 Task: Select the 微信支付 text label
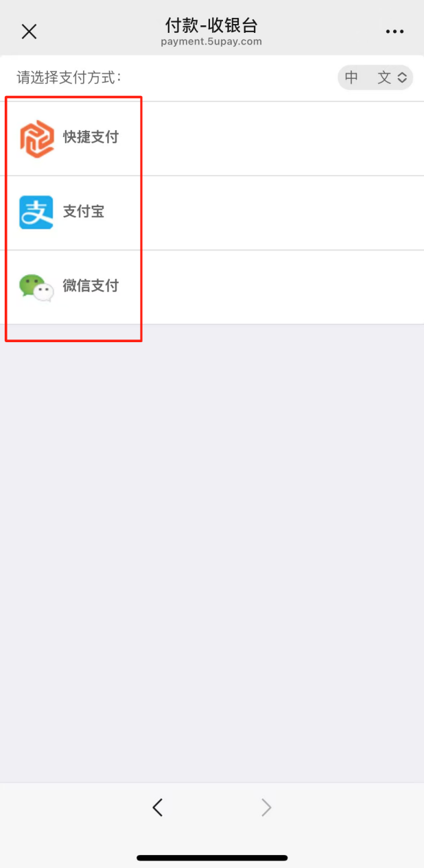coord(91,286)
